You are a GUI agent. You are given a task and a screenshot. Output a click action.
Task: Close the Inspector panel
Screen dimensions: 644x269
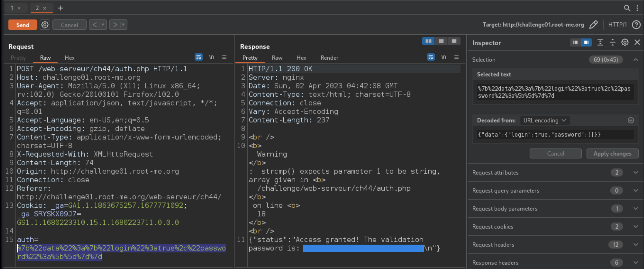(x=637, y=42)
